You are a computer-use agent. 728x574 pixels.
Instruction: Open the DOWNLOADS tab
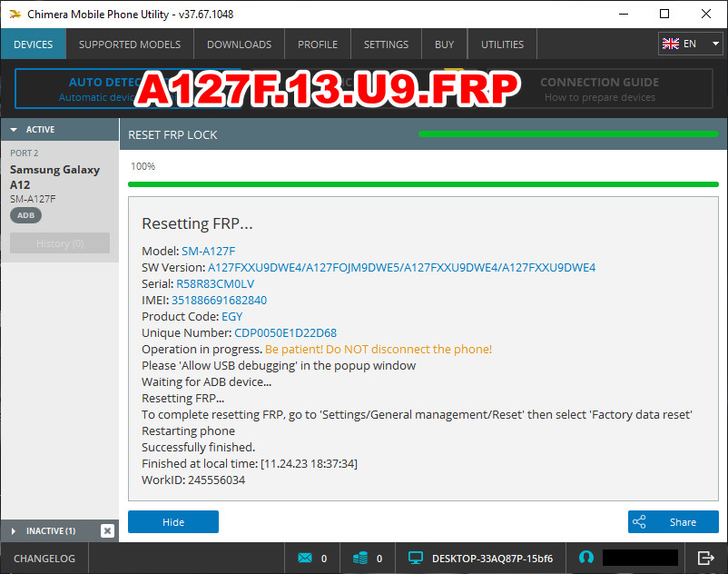[x=239, y=43]
